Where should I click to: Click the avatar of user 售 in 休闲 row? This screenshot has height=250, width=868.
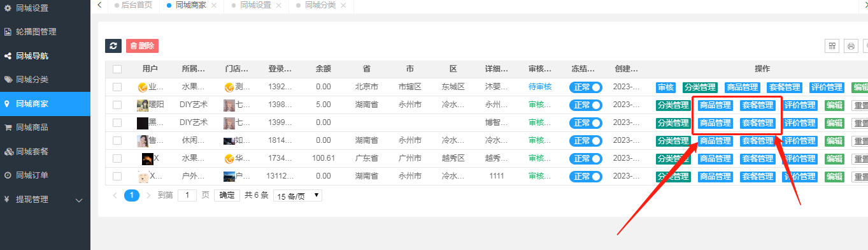pyautogui.click(x=143, y=141)
